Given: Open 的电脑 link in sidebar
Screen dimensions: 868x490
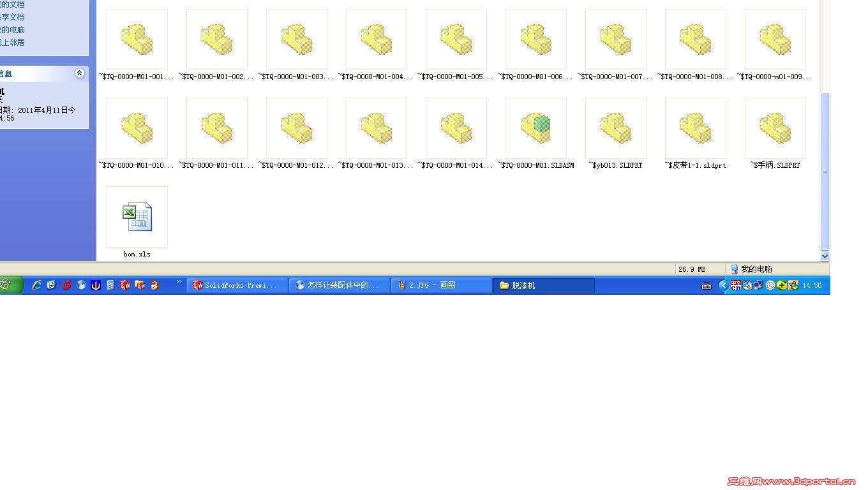Looking at the screenshot, I should [12, 30].
